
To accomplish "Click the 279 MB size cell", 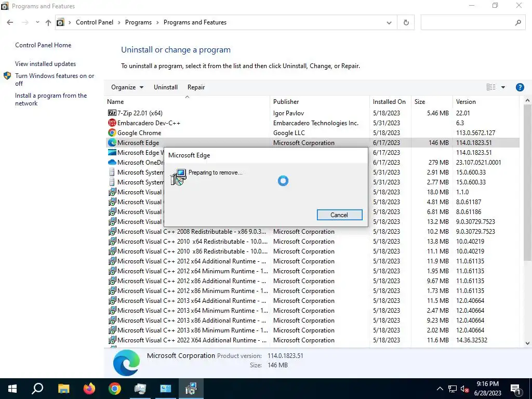I will point(438,162).
